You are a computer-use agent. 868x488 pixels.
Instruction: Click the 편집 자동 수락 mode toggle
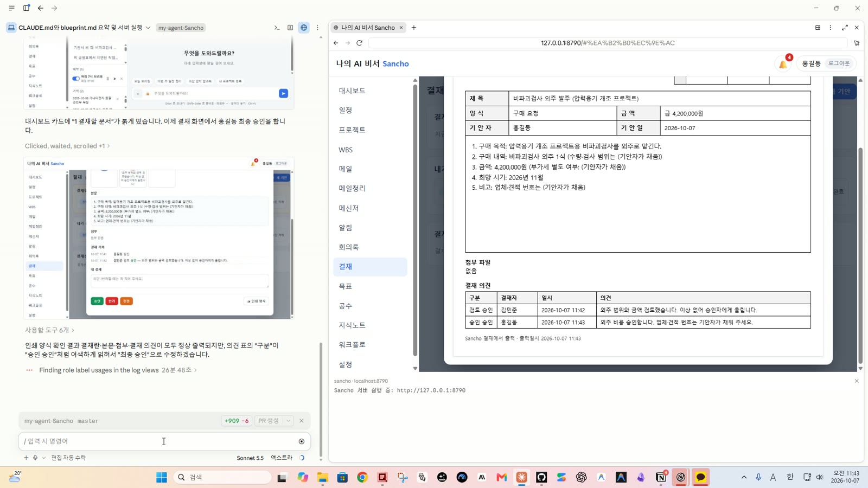(68, 458)
